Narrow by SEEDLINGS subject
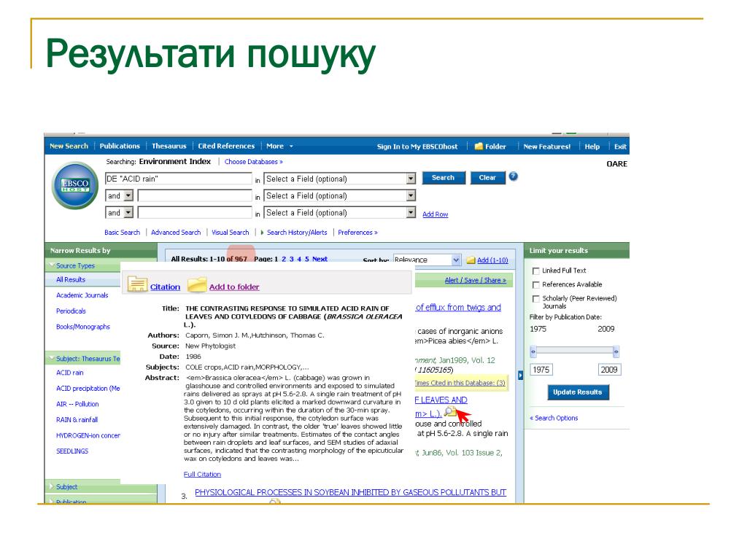This screenshot has height=560, width=747. click(72, 451)
